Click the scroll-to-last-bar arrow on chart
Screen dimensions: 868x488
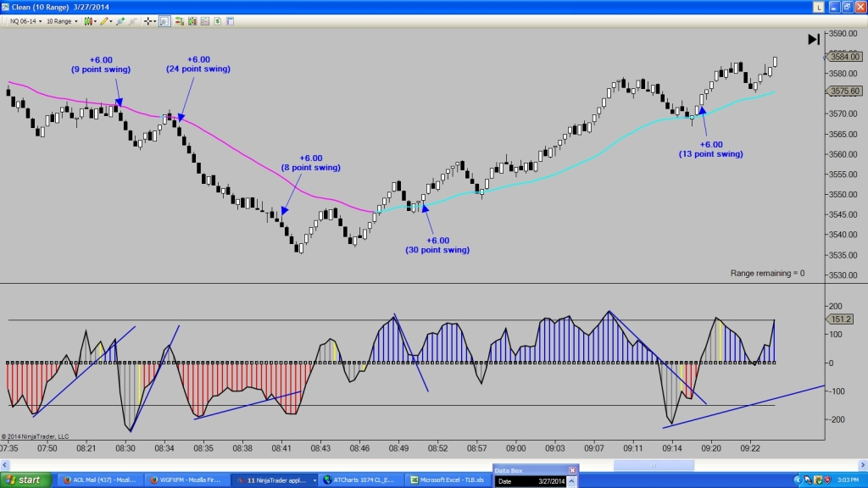pyautogui.click(x=813, y=39)
